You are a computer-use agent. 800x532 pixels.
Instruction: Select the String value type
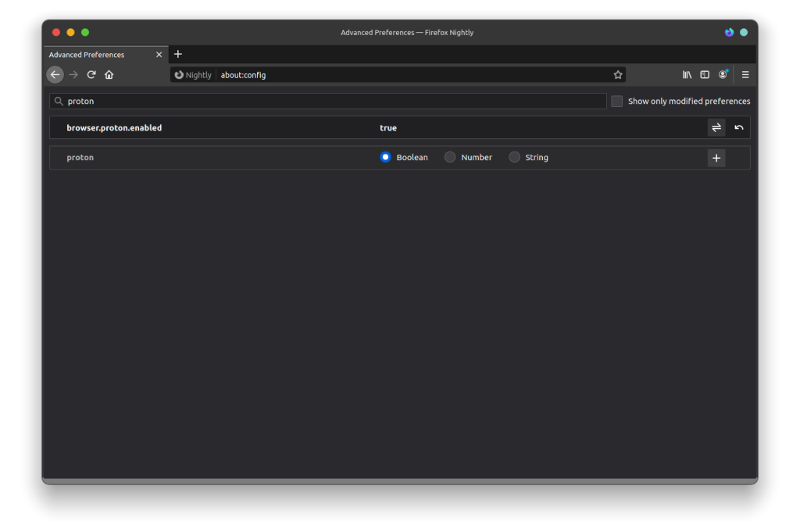tap(514, 157)
